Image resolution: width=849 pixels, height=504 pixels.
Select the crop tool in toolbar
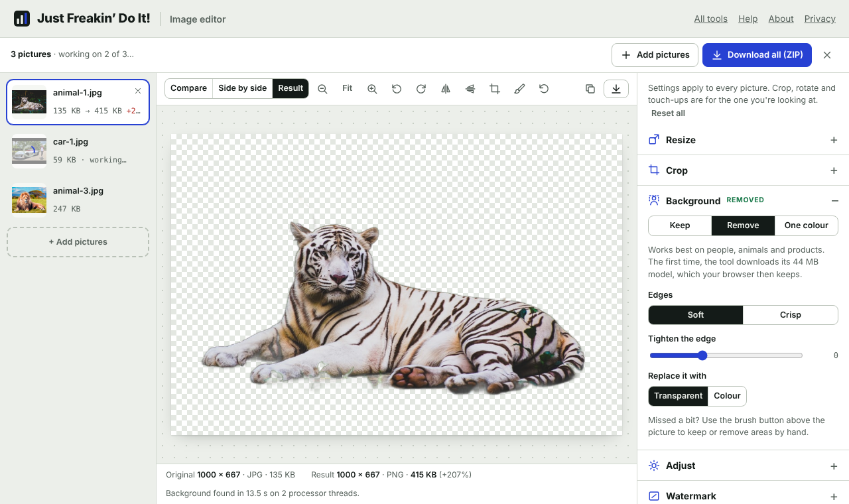[x=495, y=89]
